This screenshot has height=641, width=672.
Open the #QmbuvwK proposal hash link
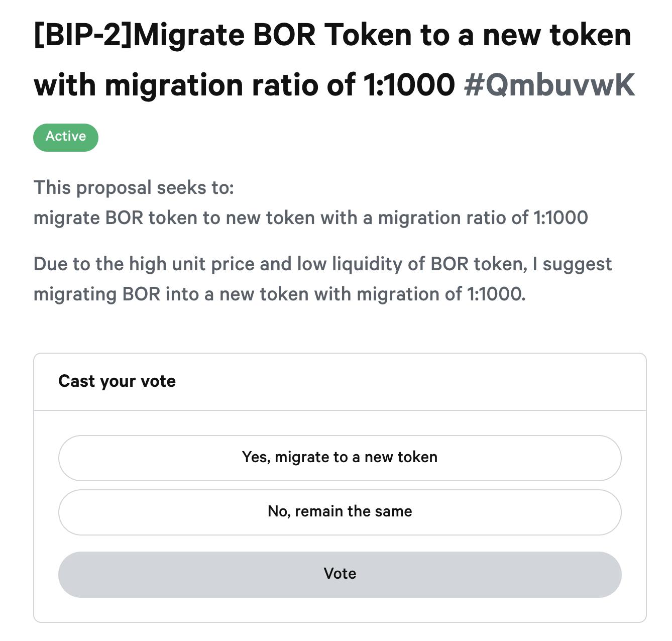[x=549, y=84]
